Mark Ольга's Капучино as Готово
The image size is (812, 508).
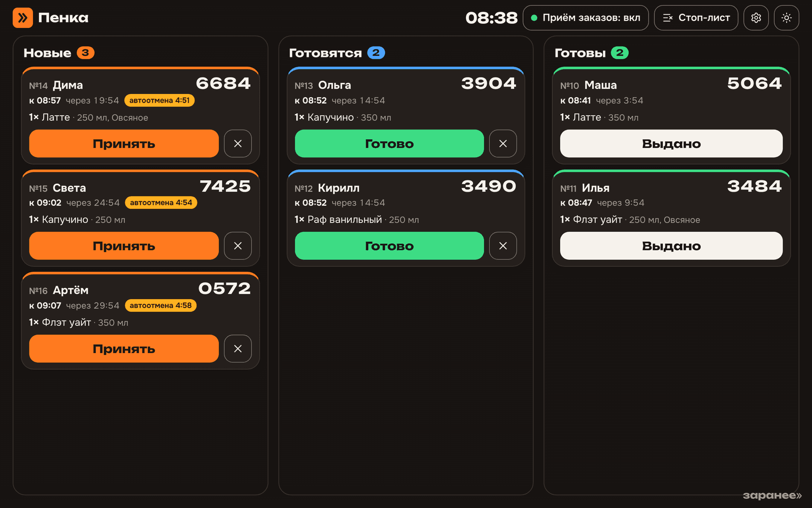point(389,144)
